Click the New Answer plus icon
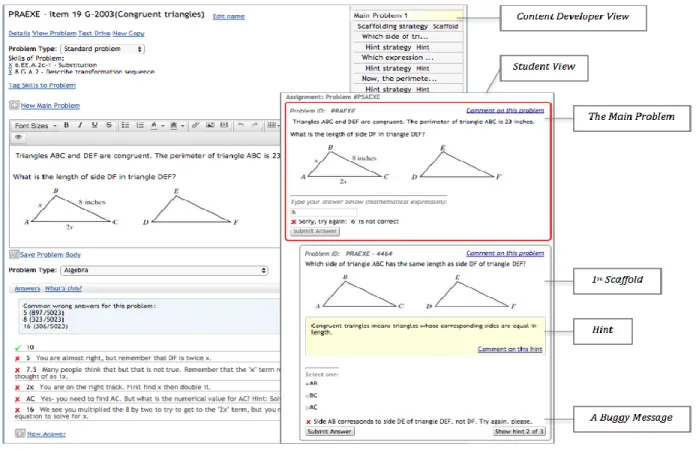Image resolution: width=696 pixels, height=450 pixels. coord(20,433)
